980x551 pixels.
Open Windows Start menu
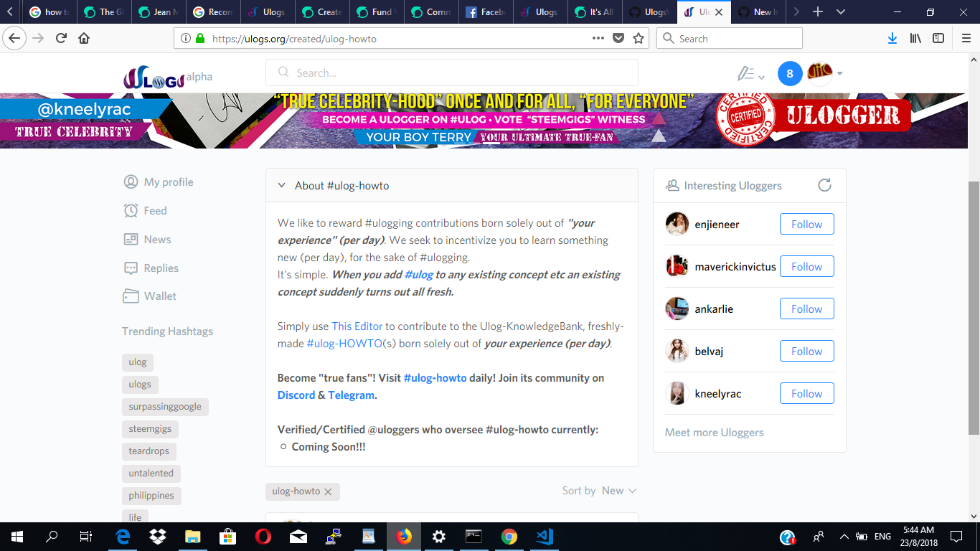click(x=17, y=536)
